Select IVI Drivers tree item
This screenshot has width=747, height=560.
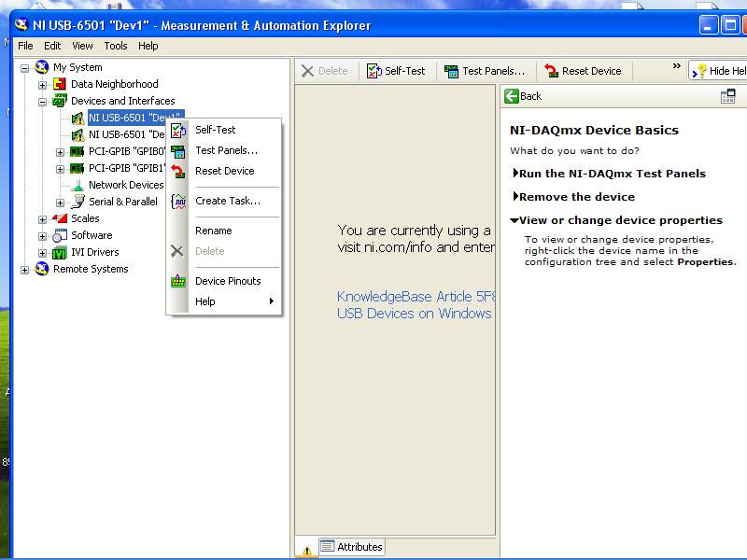[x=95, y=252]
